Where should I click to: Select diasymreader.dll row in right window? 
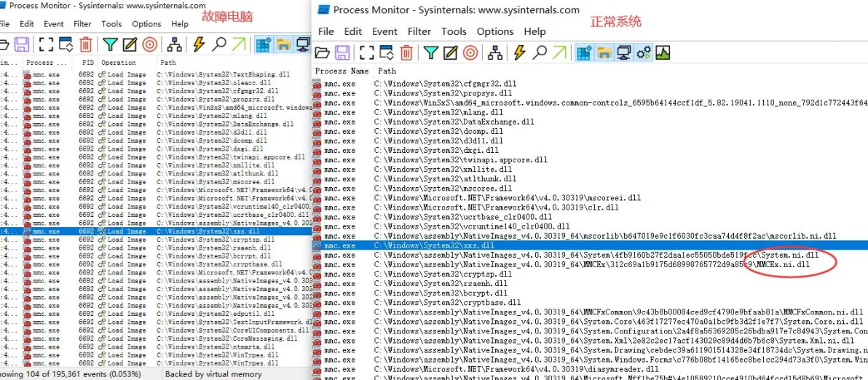(x=590, y=368)
